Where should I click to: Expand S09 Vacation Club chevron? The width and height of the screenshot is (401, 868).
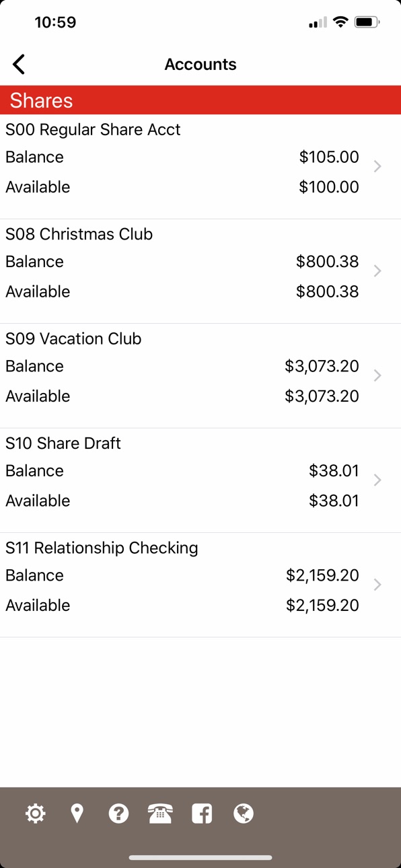[377, 375]
